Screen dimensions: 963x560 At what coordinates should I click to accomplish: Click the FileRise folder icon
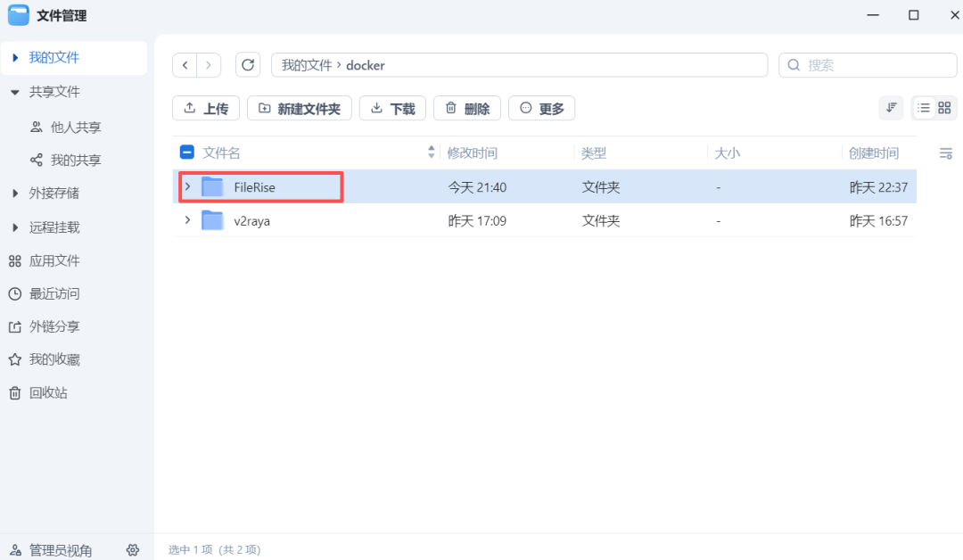212,186
